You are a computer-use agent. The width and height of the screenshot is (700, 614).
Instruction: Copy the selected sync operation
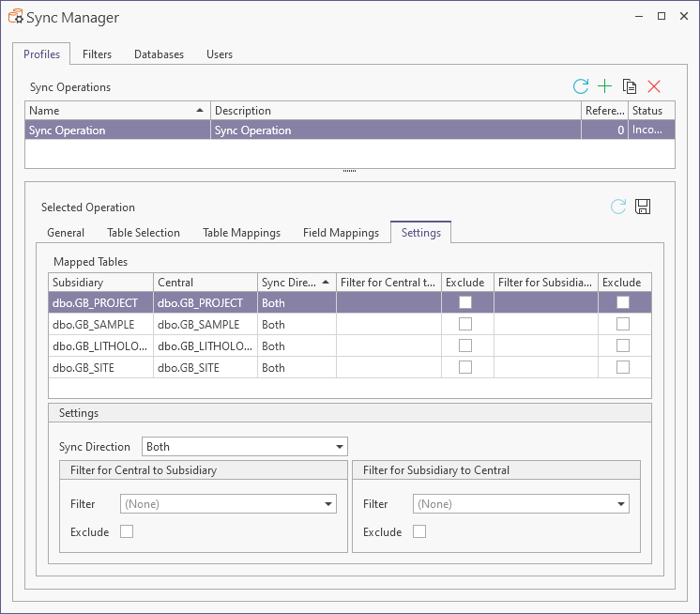(x=630, y=86)
